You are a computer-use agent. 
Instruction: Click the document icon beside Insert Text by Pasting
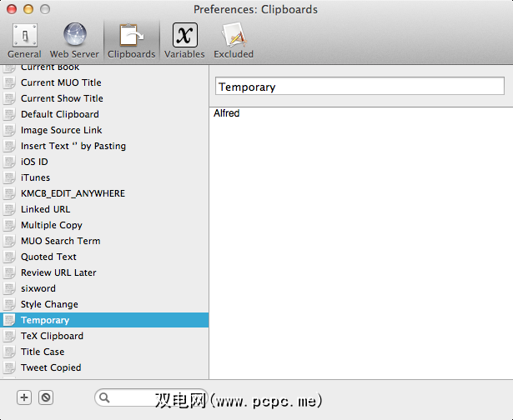[9, 146]
